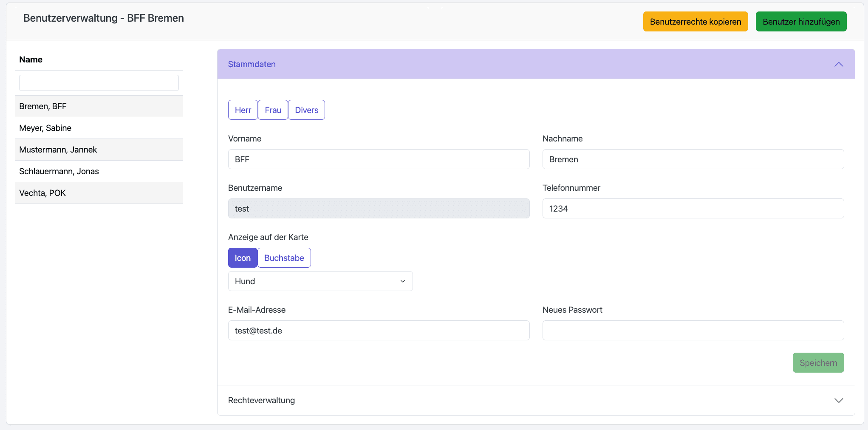Click into the Vorname field
The height and width of the screenshot is (430, 868).
click(379, 159)
